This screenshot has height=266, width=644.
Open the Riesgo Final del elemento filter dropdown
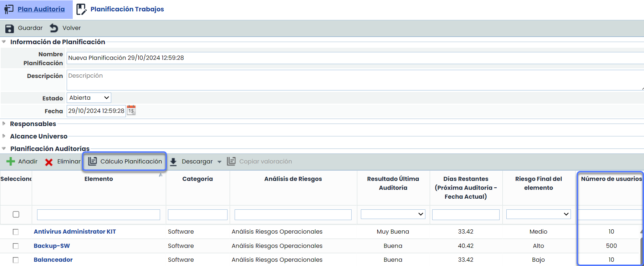[538, 214]
